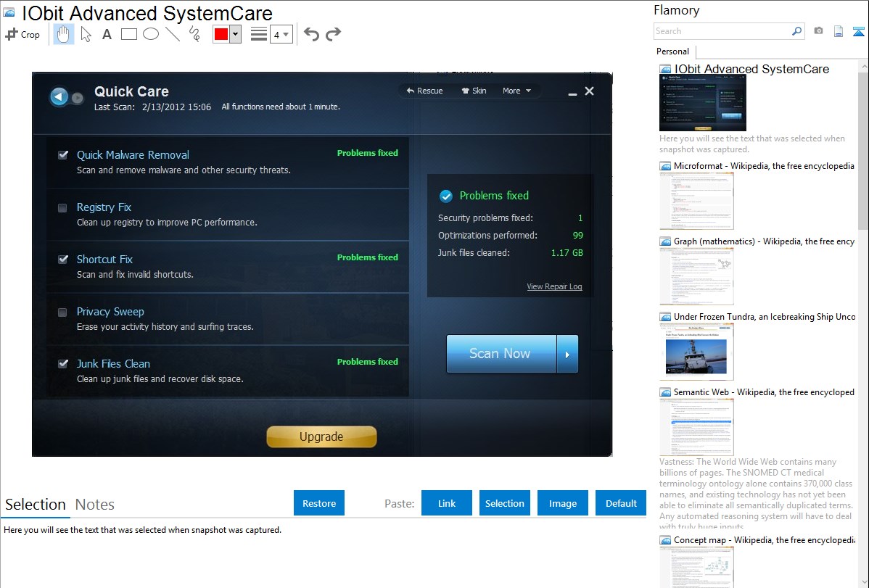Viewport: 869px width, 588px height.
Task: Expand the Scan Now arrow dropdown
Action: tap(567, 354)
